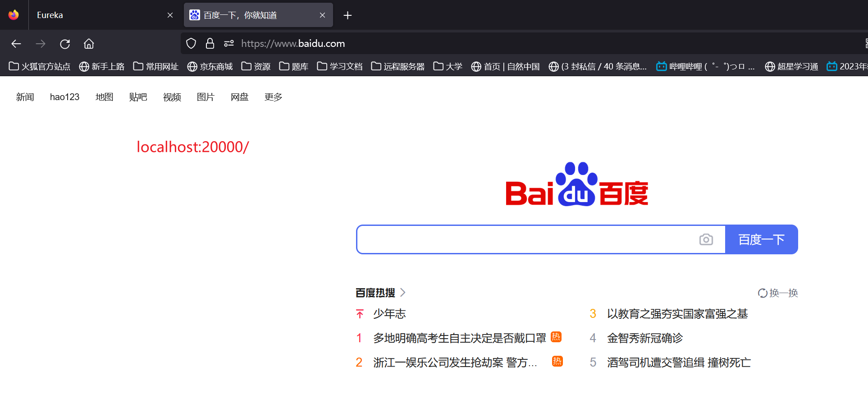Open the 百度热搜 heading
This screenshot has width=868, height=418.
375,293
